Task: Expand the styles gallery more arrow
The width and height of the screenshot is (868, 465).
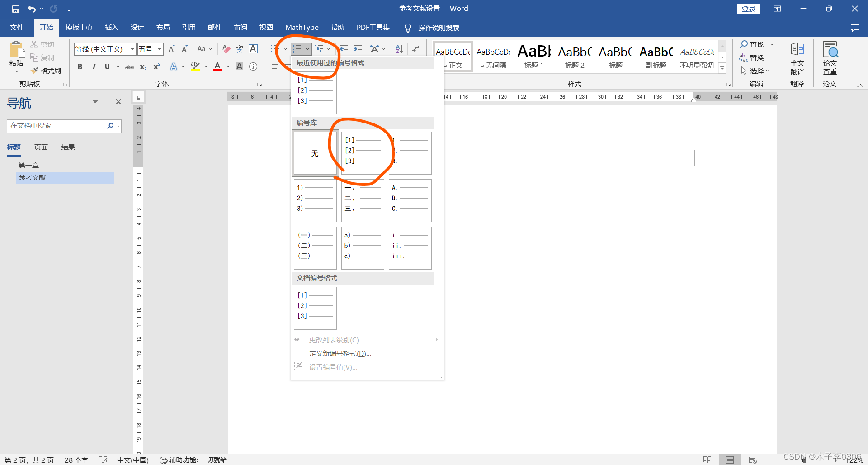Action: 722,68
